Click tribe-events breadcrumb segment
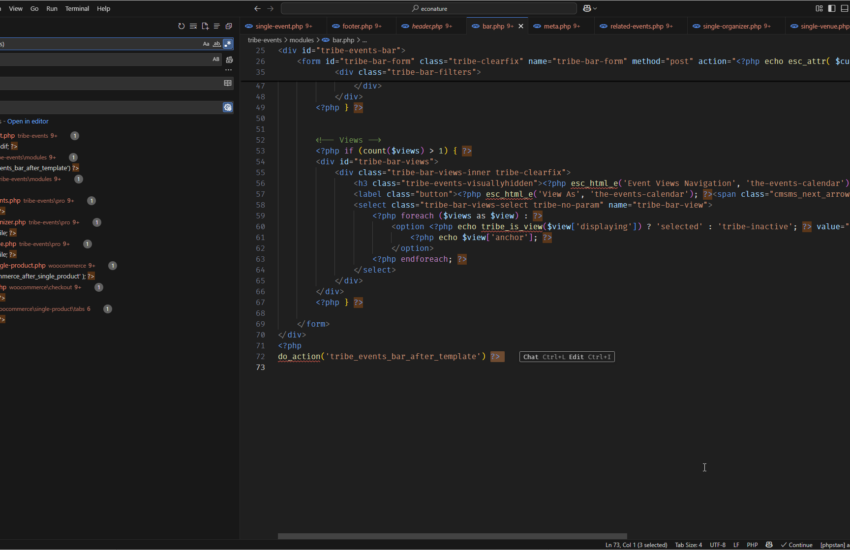850x550 pixels. pyautogui.click(x=265, y=40)
